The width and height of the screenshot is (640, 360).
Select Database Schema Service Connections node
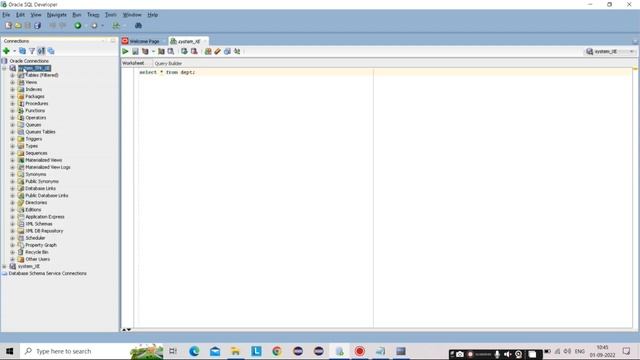(x=47, y=273)
